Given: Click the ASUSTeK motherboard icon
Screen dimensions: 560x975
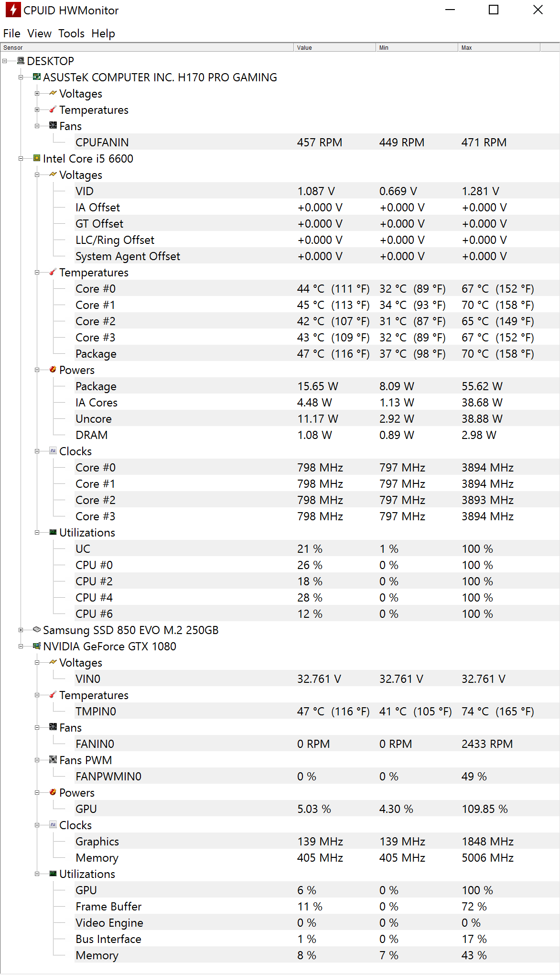Looking at the screenshot, I should pos(37,77).
